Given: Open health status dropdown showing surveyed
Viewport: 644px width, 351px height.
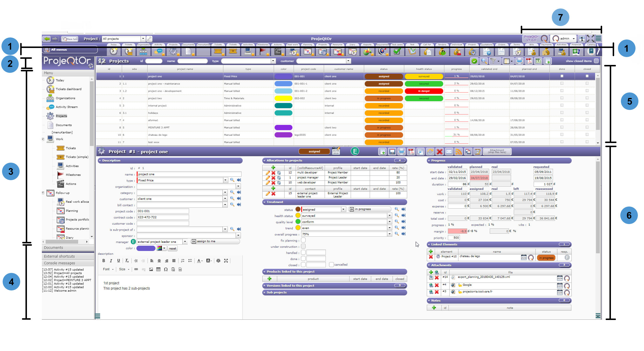Looking at the screenshot, I should (389, 216).
